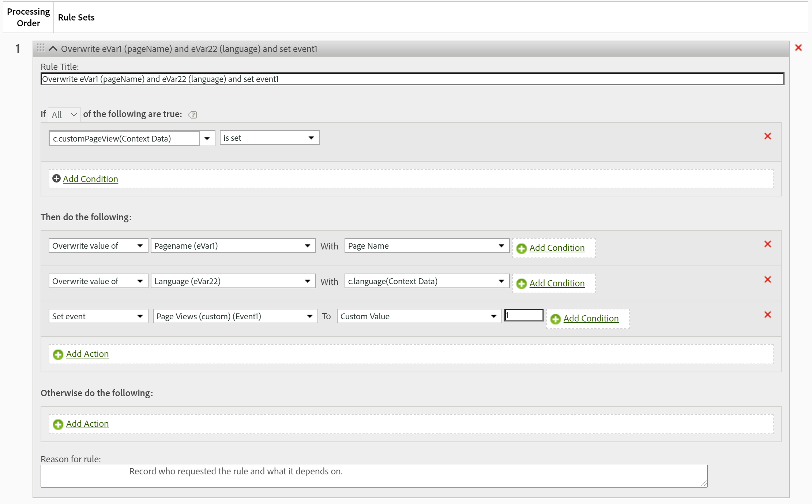
Task: Delete the Language (eVar22) action row
Action: [767, 280]
